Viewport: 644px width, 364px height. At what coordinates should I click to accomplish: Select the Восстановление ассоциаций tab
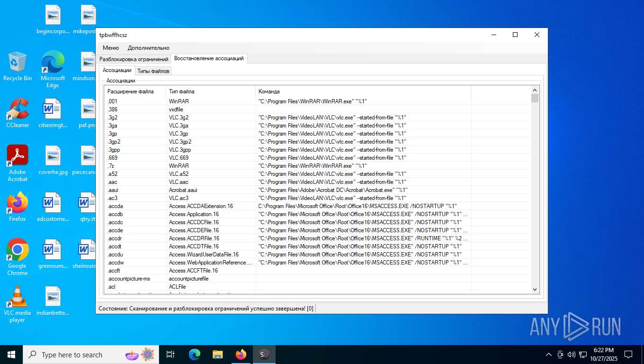click(x=209, y=58)
